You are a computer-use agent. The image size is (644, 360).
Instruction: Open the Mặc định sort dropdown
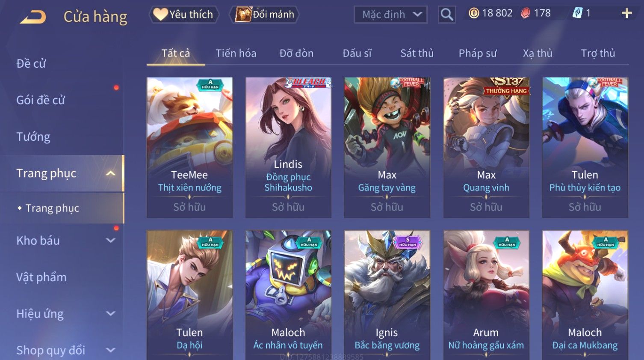click(x=390, y=15)
